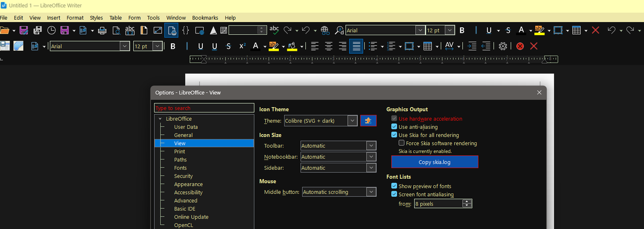Open the ordered list style dropdown arrow

click(399, 46)
